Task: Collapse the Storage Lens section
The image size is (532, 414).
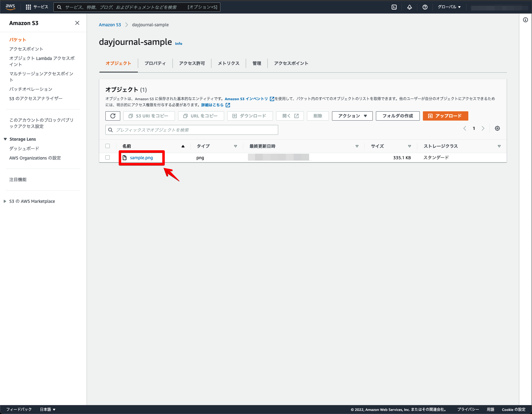Action: (x=5, y=139)
